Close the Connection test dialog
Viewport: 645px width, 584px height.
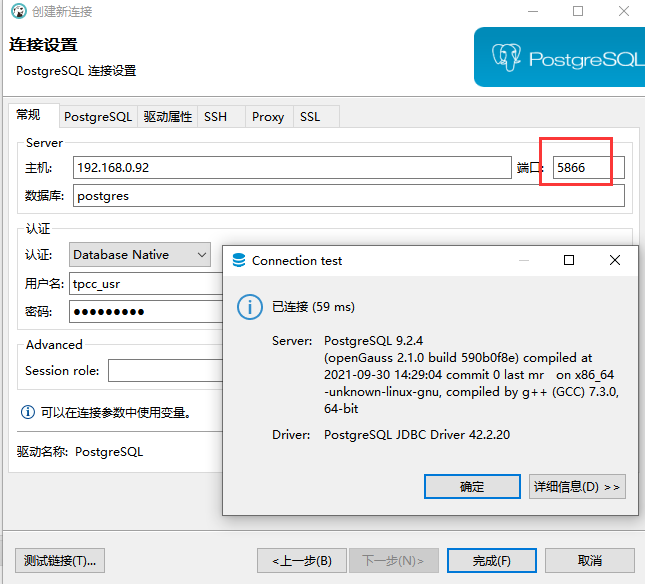click(615, 260)
